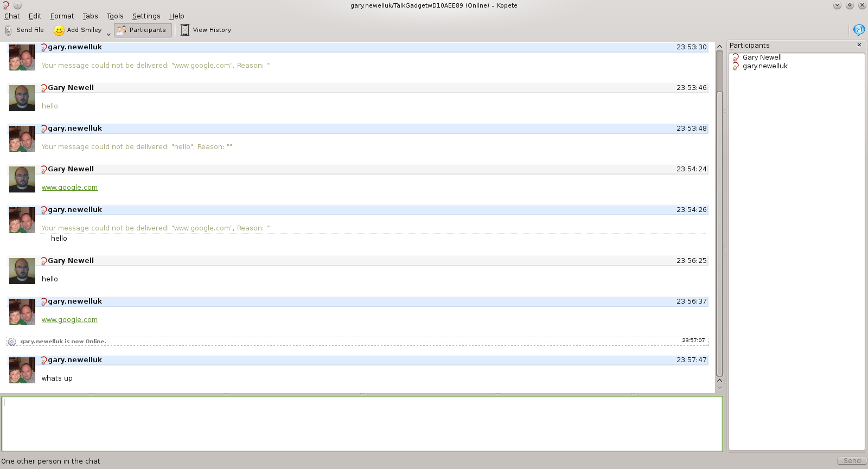Viewport: 868px width, 469px height.
Task: Click the Send button
Action: click(x=852, y=461)
